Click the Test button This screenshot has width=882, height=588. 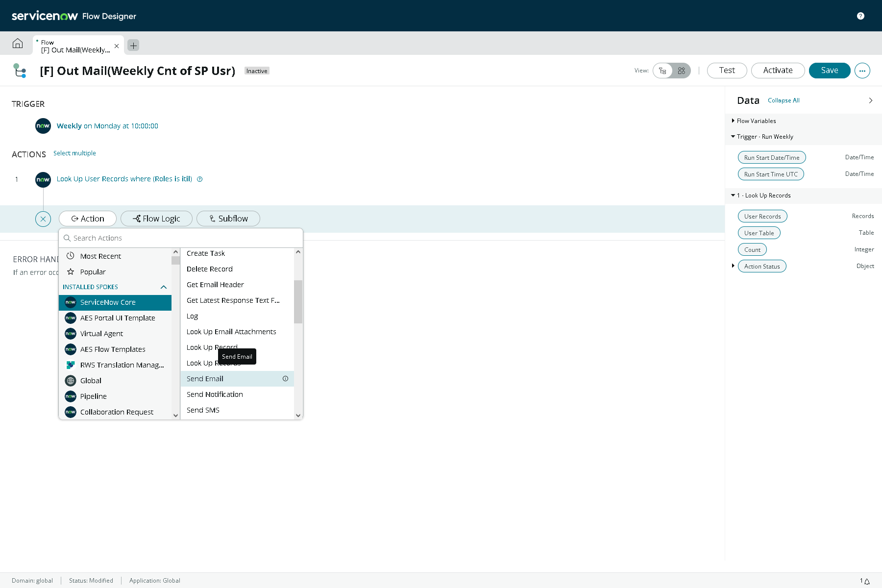(727, 71)
